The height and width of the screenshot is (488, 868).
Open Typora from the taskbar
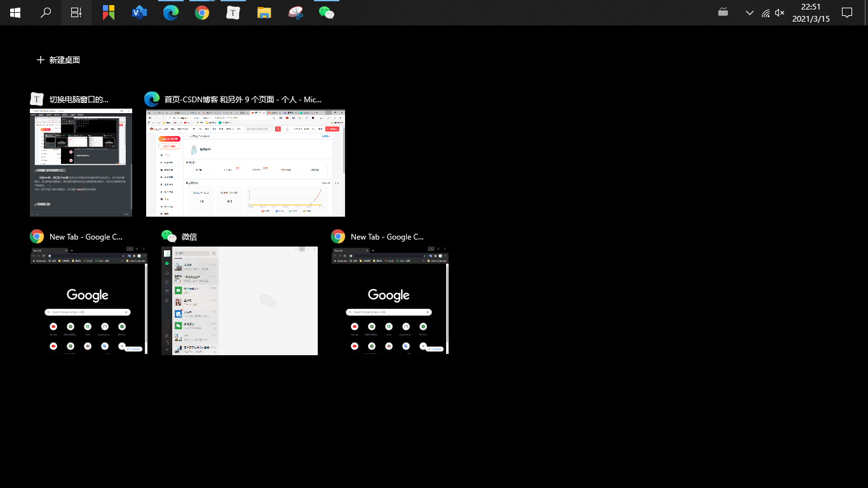(x=233, y=13)
